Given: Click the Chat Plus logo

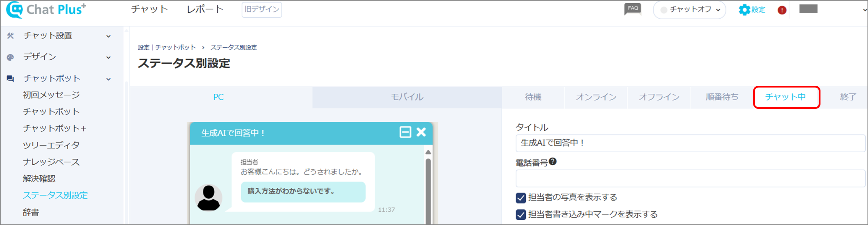Looking at the screenshot, I should (x=46, y=9).
